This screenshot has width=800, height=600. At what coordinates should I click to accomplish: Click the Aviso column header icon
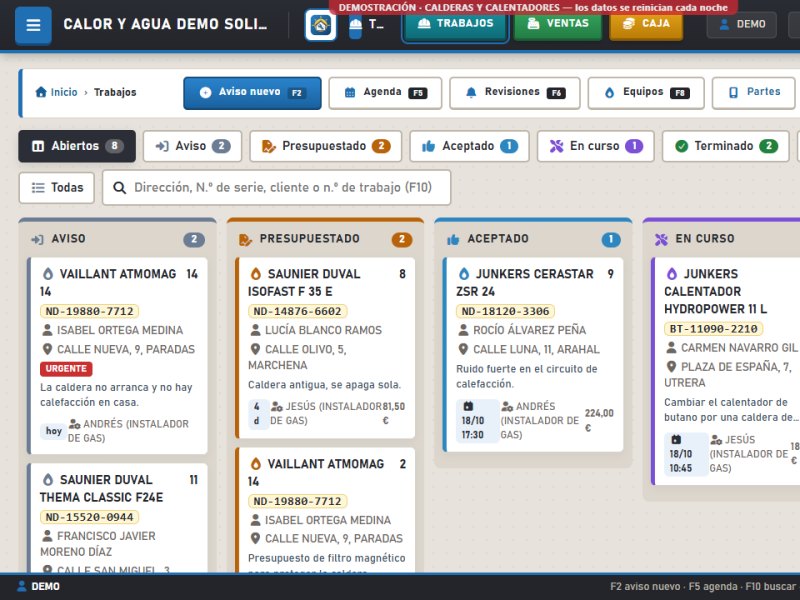point(37,239)
